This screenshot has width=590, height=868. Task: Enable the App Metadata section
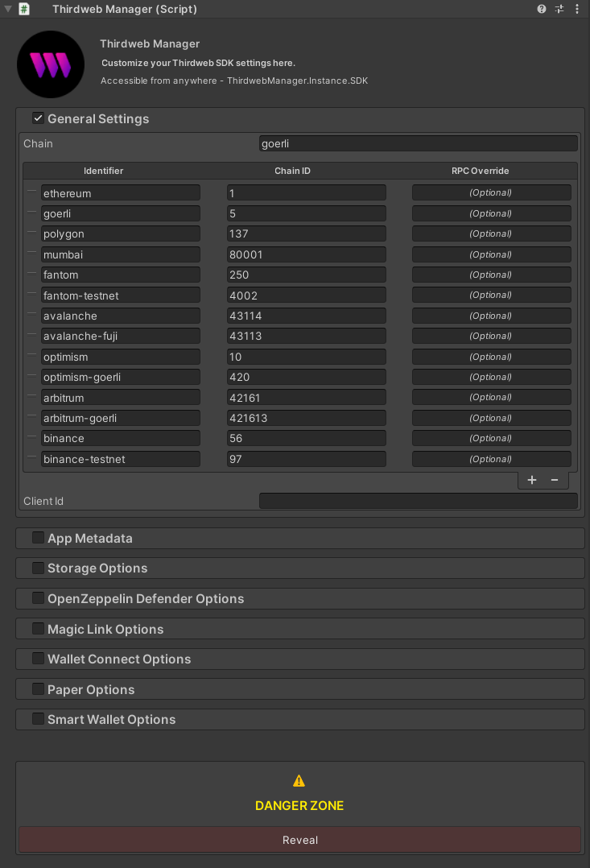38,538
